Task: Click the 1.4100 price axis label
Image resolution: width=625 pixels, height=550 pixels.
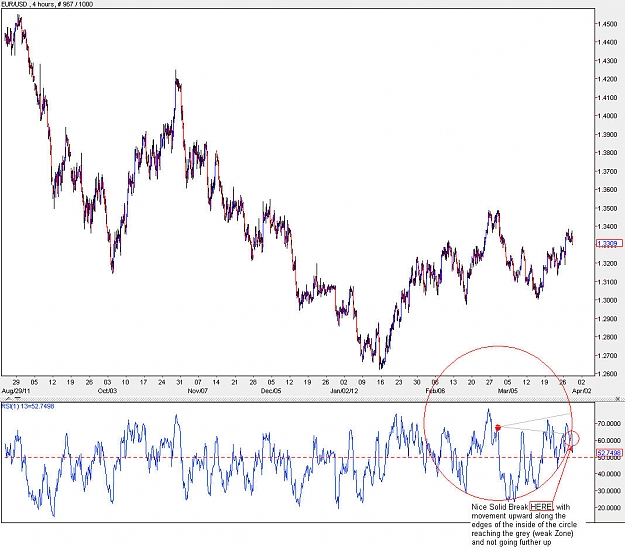Action: coord(608,98)
